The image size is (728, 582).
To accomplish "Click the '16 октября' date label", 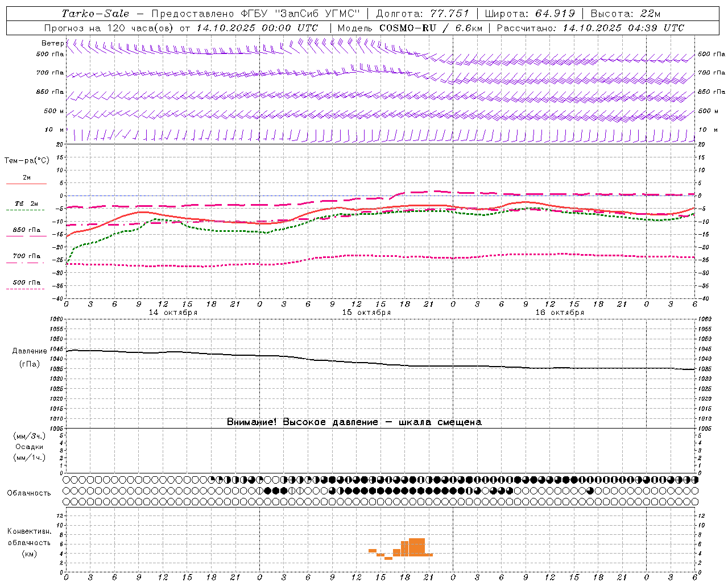I will pyautogui.click(x=560, y=313).
